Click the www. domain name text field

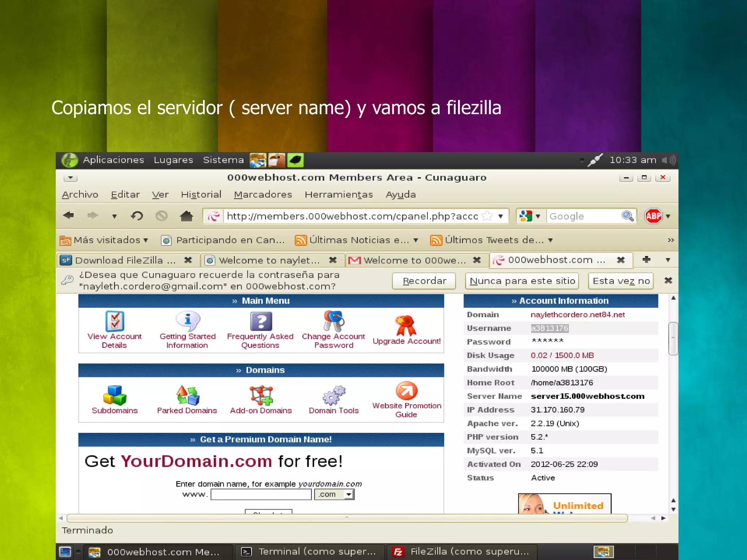point(261,494)
